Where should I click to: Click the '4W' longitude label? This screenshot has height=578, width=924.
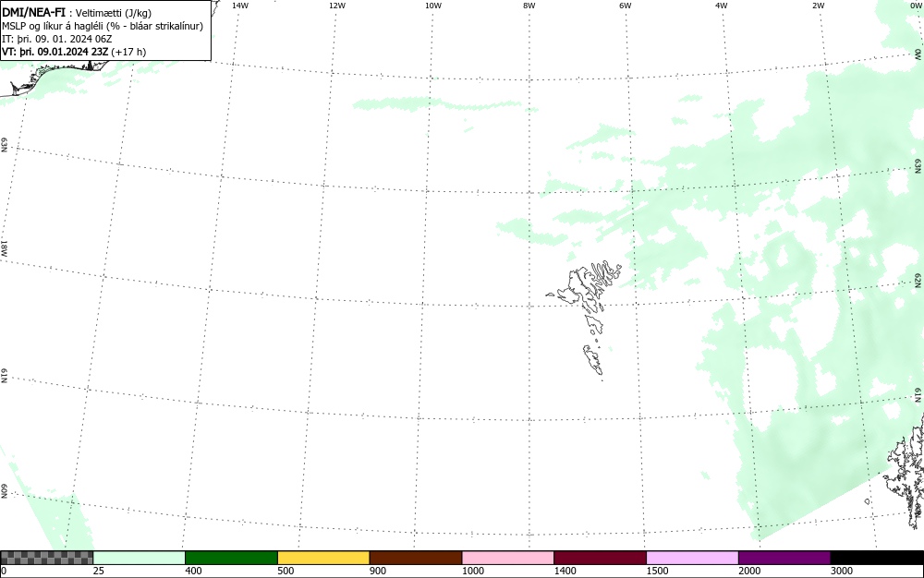click(722, 6)
